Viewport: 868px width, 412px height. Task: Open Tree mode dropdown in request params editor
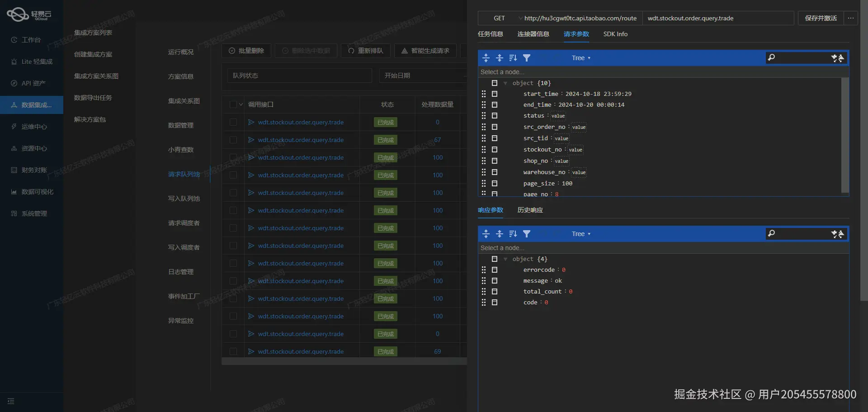[581, 58]
